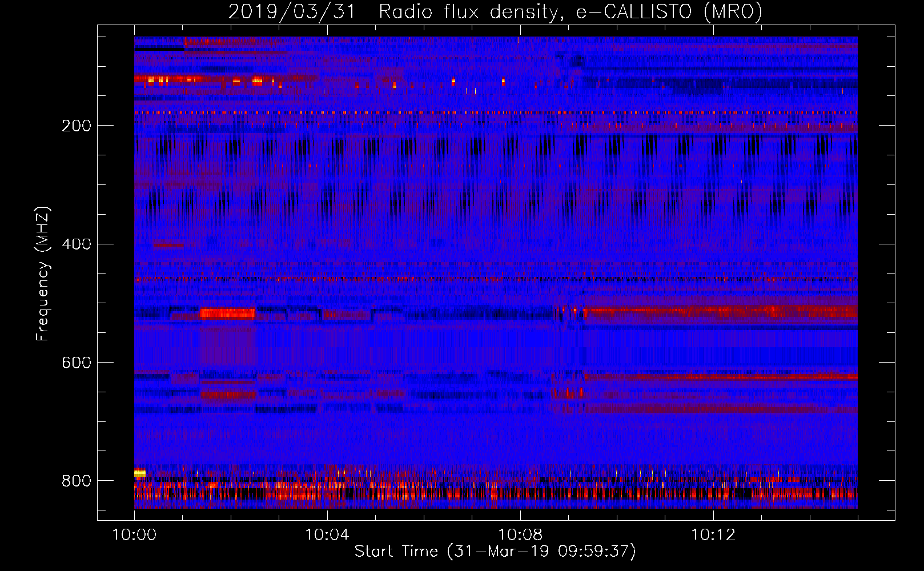Click the red emission patch near 520 MHz after 10:01
The image size is (924, 571).
click(x=227, y=313)
